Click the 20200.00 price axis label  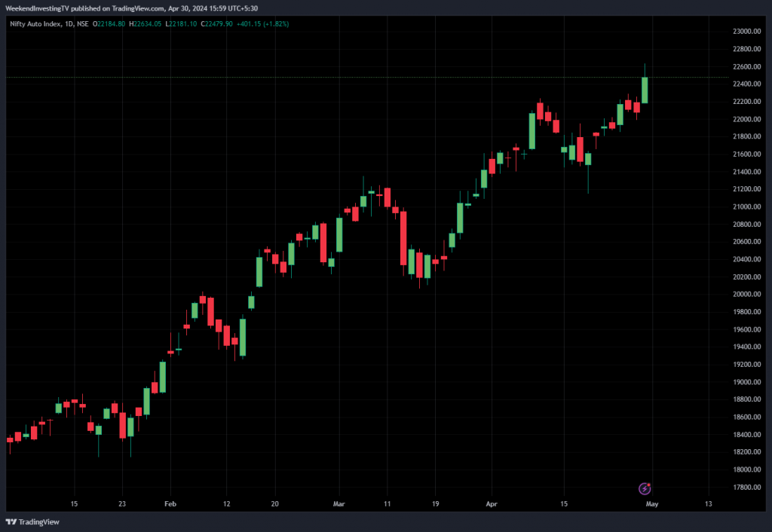pos(746,277)
